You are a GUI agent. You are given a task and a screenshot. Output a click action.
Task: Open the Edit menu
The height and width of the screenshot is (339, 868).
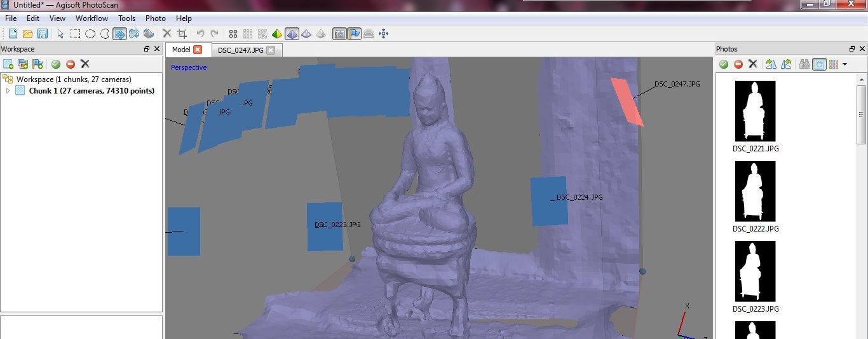coord(33,18)
